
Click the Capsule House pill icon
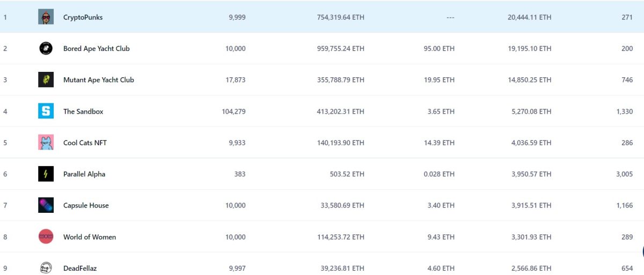click(x=46, y=205)
